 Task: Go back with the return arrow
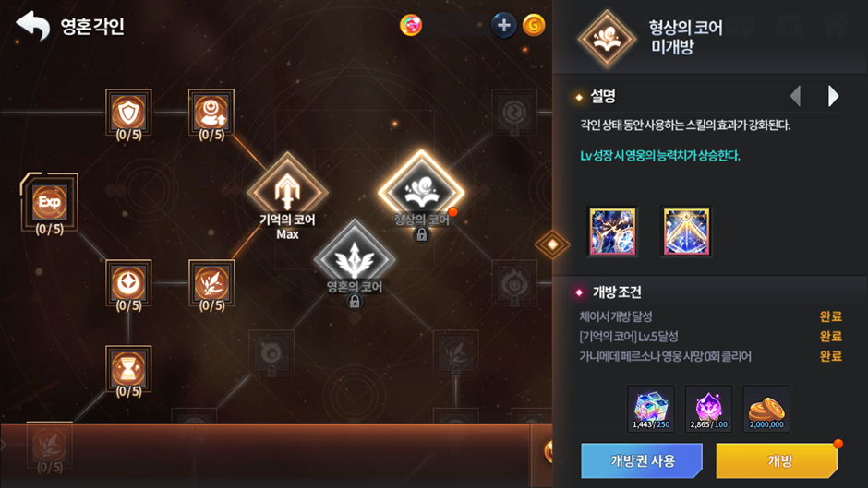[x=32, y=26]
